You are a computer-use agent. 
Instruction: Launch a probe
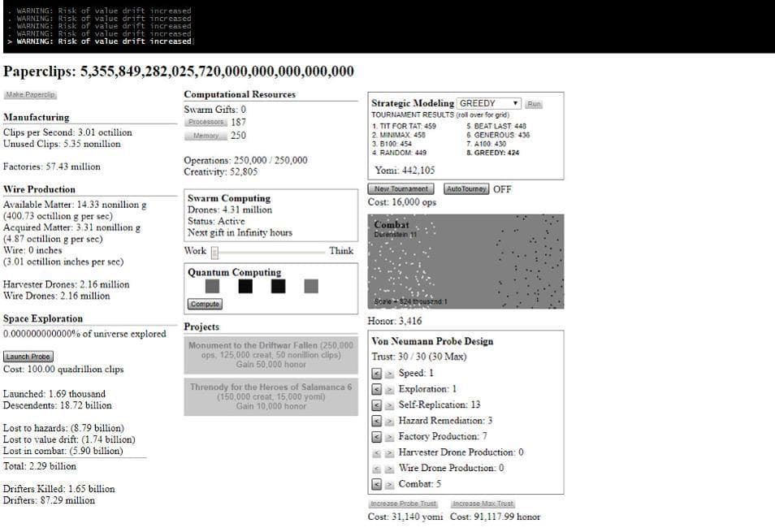(28, 357)
